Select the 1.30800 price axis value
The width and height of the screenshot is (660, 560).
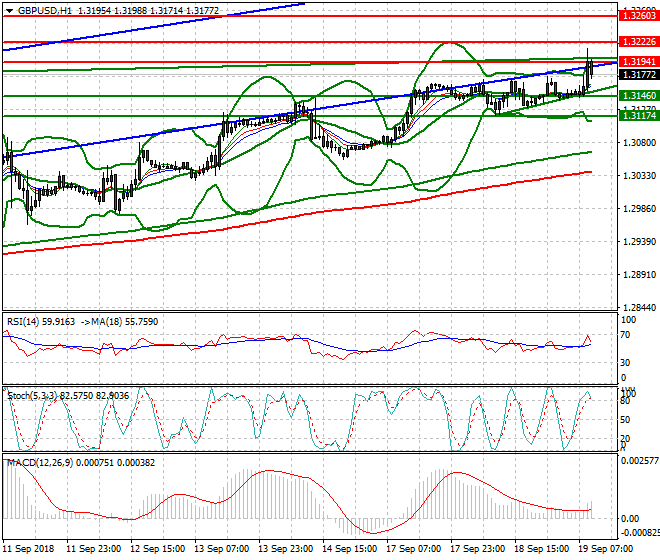coord(639,143)
